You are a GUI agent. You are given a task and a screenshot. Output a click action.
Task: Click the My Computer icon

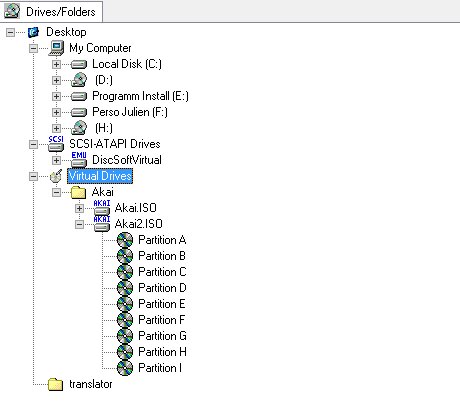click(x=56, y=48)
